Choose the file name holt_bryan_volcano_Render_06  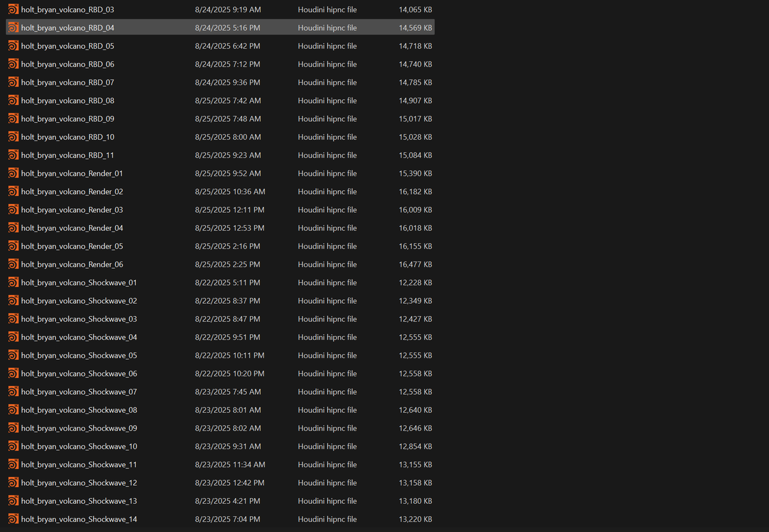click(x=72, y=264)
